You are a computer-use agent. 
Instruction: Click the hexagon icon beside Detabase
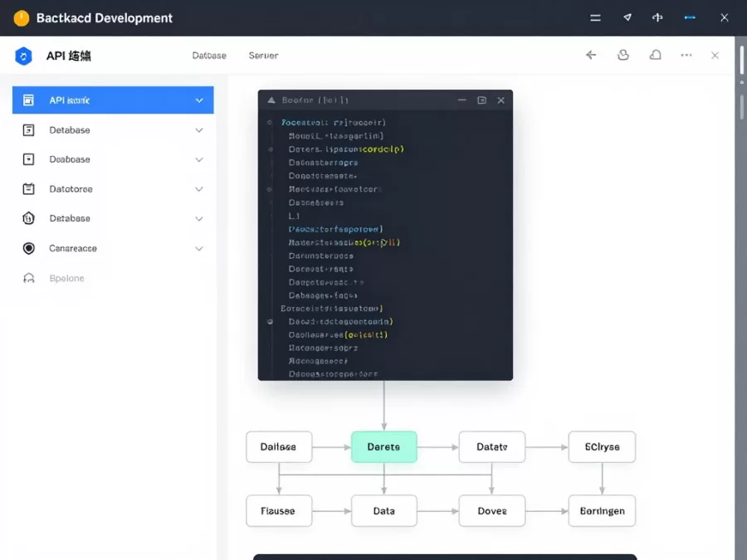click(x=28, y=218)
